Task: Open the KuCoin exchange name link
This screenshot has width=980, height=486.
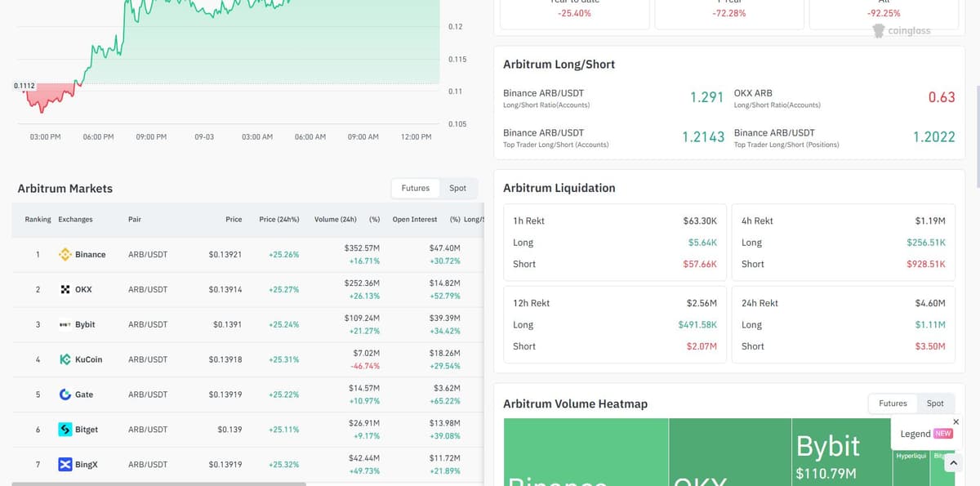Action: [x=88, y=359]
